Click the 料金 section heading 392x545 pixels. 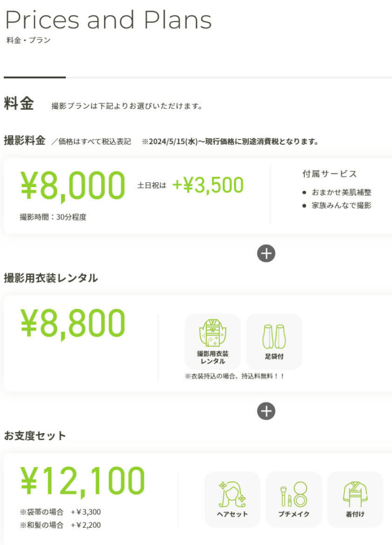(19, 103)
